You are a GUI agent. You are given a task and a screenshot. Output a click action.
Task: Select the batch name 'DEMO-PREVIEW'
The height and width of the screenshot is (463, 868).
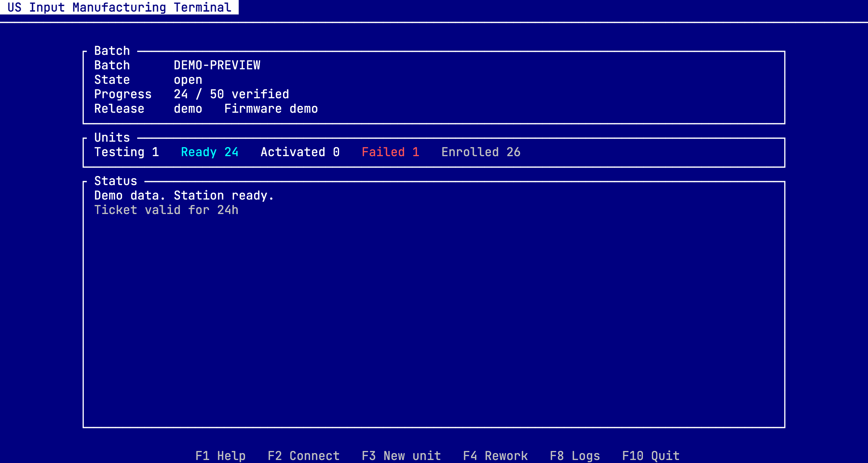point(217,65)
